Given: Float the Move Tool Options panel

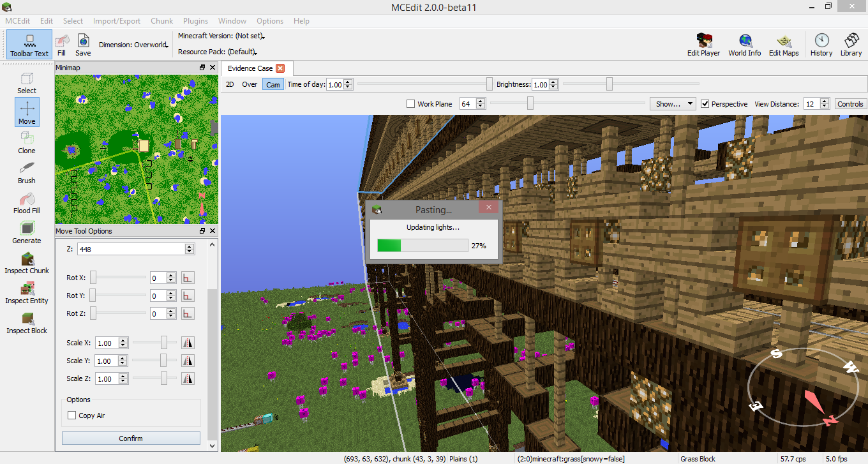Looking at the screenshot, I should (202, 231).
